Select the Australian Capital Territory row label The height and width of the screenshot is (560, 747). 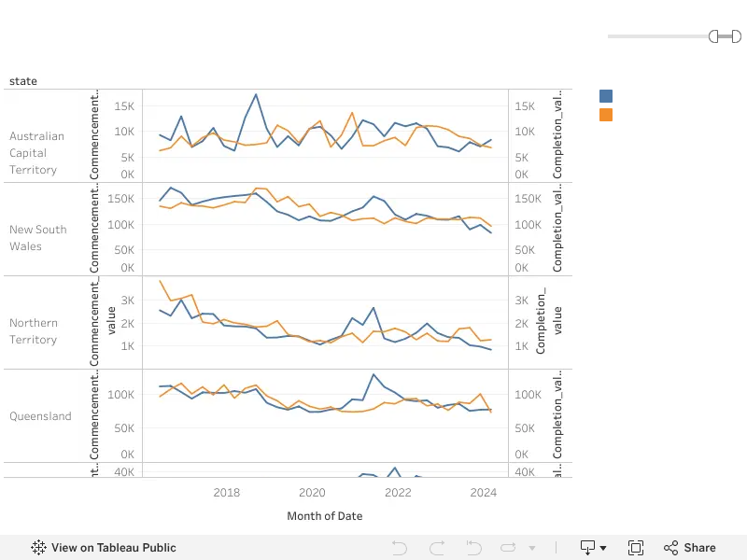pyautogui.click(x=36, y=153)
